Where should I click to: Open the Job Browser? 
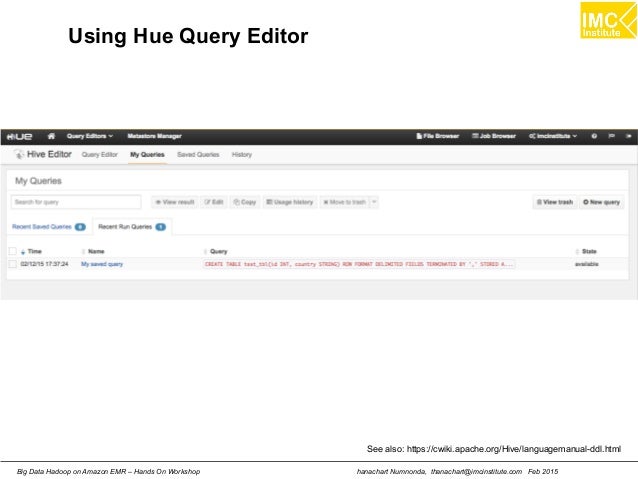coord(494,136)
